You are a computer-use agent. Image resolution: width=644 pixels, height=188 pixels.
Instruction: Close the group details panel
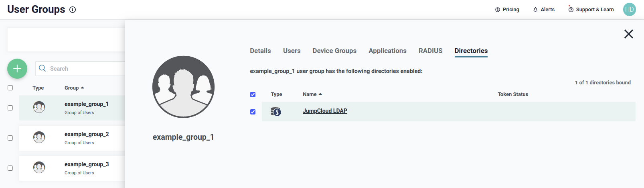pyautogui.click(x=628, y=34)
